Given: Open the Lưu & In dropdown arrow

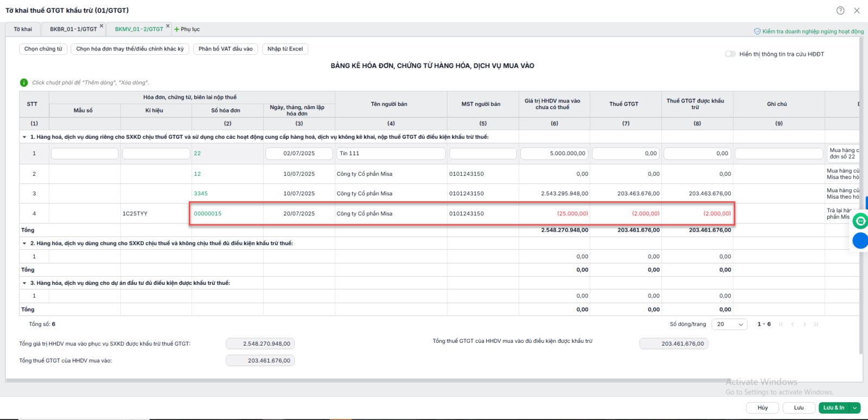Looking at the screenshot, I should (x=855, y=408).
